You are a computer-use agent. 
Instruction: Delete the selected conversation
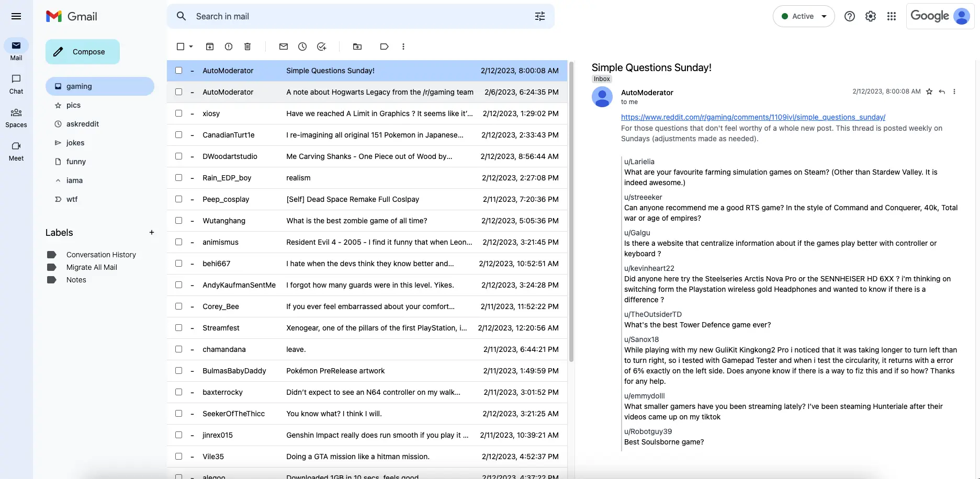[x=247, y=47]
